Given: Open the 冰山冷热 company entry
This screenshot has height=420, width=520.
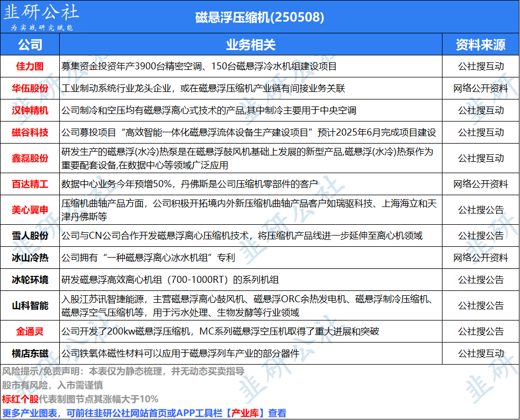Looking at the screenshot, I should coord(30,258).
